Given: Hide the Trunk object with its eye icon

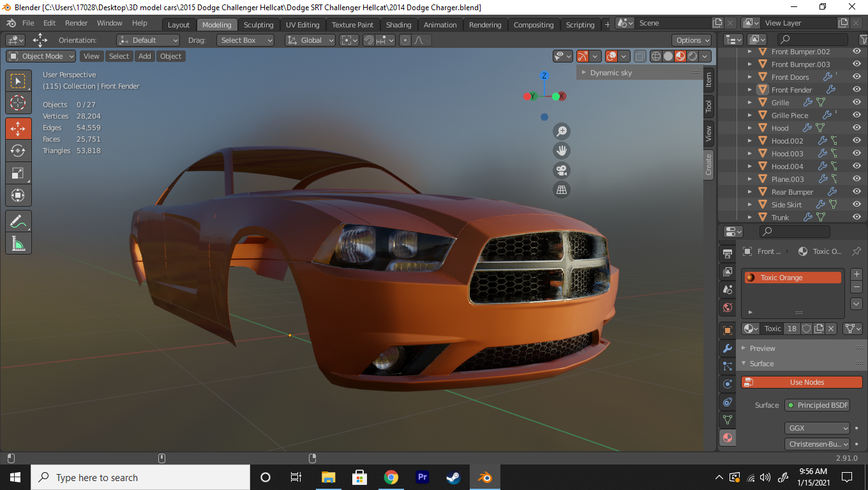Looking at the screenshot, I should (x=857, y=218).
